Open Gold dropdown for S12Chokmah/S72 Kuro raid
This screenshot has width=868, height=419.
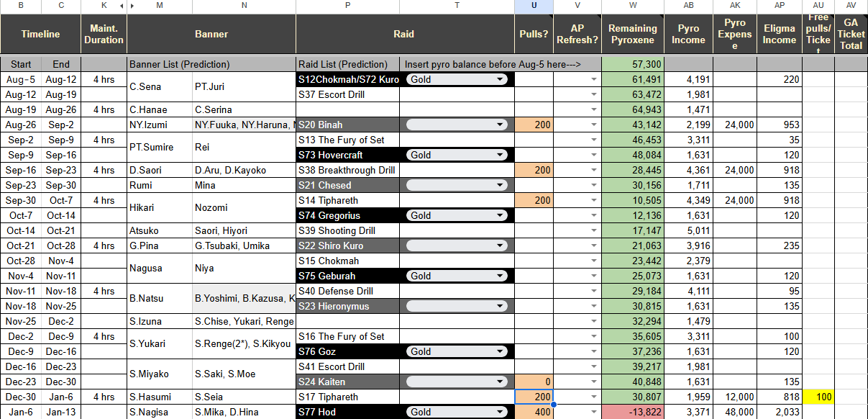click(457, 79)
